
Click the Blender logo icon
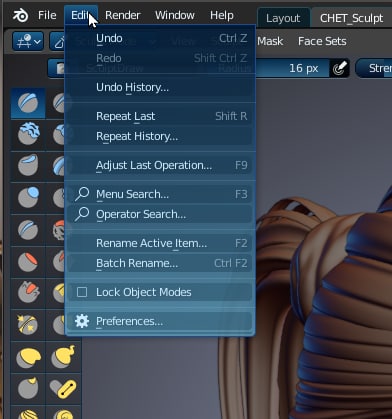(x=20, y=15)
